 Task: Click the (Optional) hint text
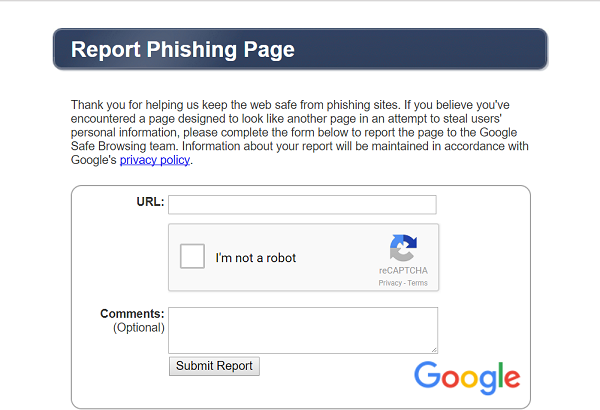[x=139, y=328]
